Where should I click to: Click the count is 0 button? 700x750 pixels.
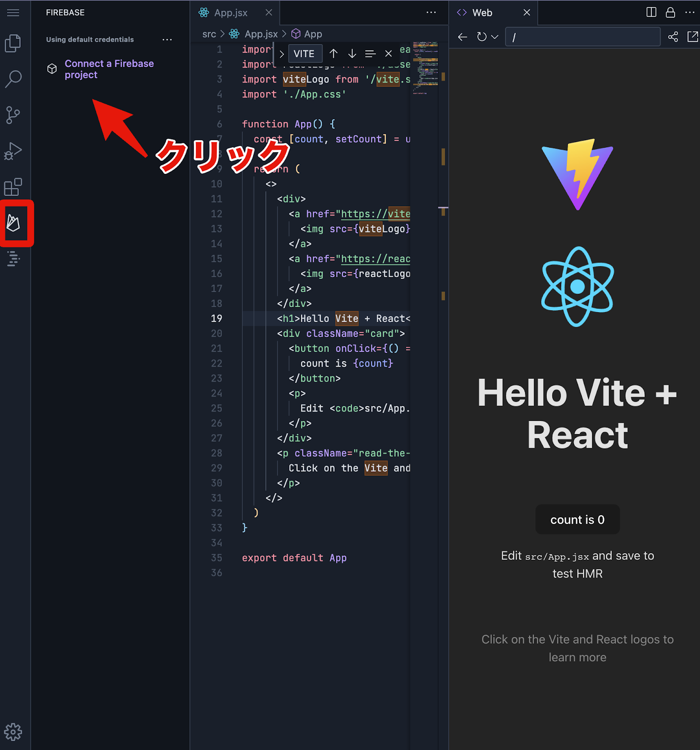[578, 519]
